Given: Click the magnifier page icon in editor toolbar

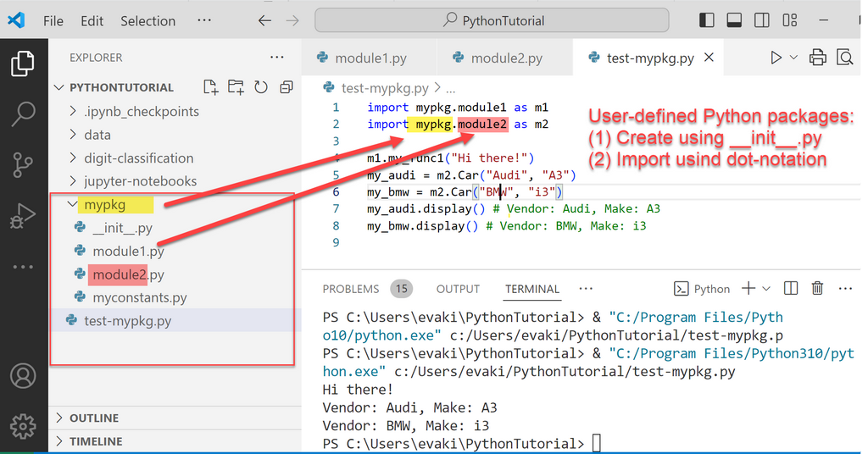Looking at the screenshot, I should [x=845, y=58].
